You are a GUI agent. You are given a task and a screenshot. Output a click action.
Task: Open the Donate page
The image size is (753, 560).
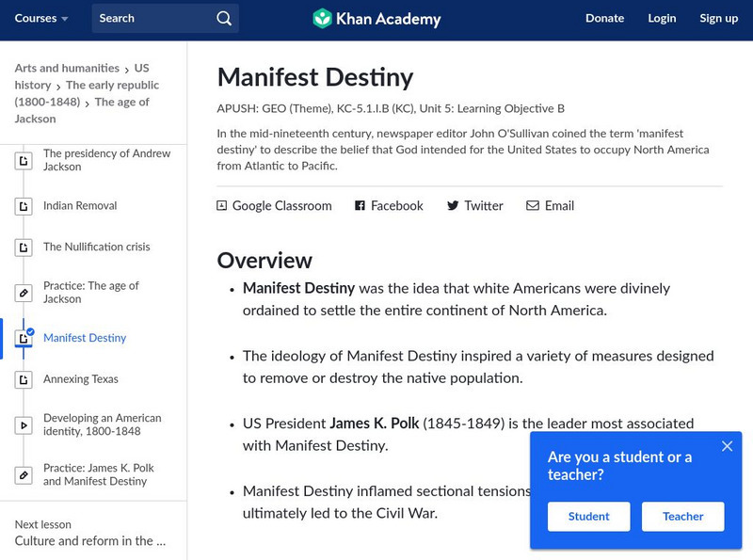tap(604, 18)
